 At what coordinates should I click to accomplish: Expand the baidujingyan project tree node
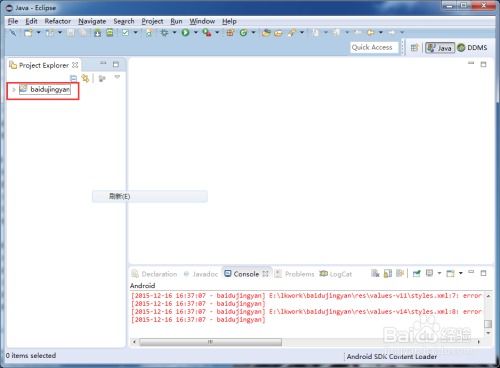[14, 89]
